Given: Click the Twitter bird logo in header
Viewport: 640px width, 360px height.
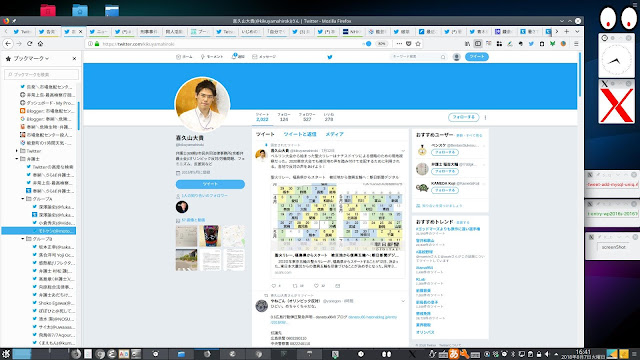Looking at the screenshot, I should click(330, 57).
